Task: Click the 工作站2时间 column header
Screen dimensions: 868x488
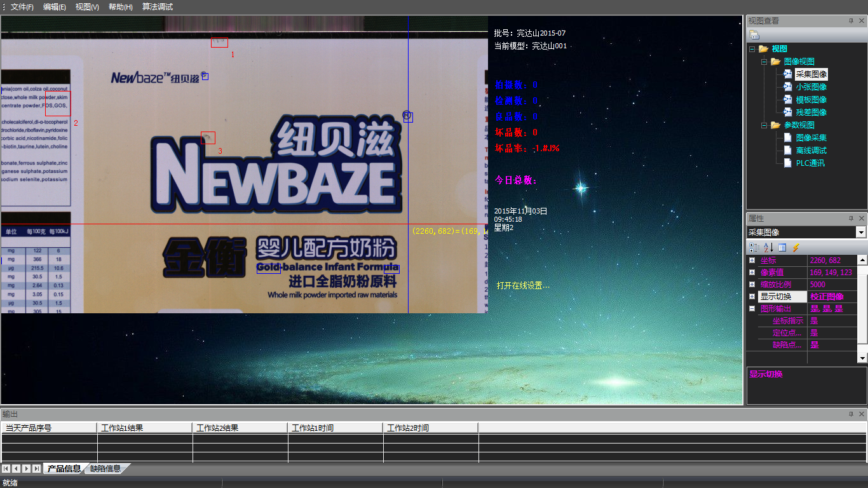Action: [431, 428]
